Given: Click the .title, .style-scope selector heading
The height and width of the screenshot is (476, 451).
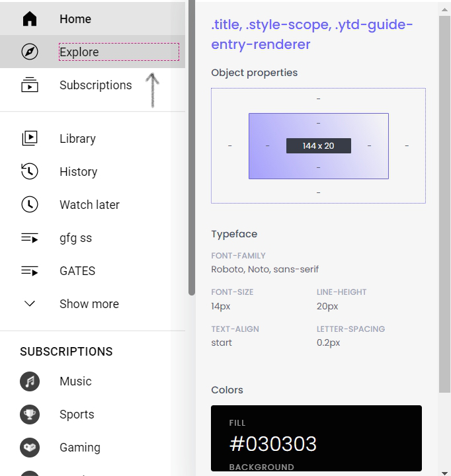Looking at the screenshot, I should 312,34.
